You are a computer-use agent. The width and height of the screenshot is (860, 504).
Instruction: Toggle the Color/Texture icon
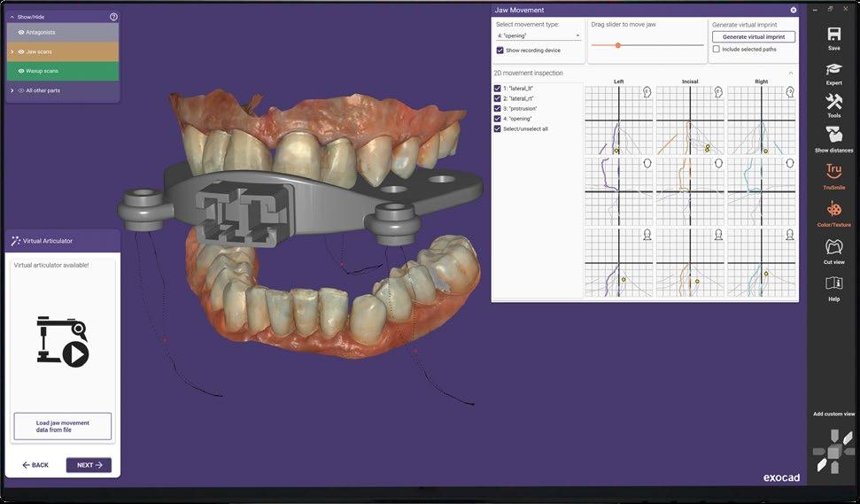click(833, 209)
